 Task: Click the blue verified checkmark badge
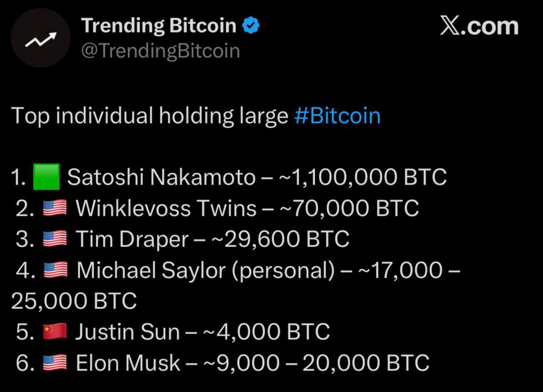click(x=251, y=26)
